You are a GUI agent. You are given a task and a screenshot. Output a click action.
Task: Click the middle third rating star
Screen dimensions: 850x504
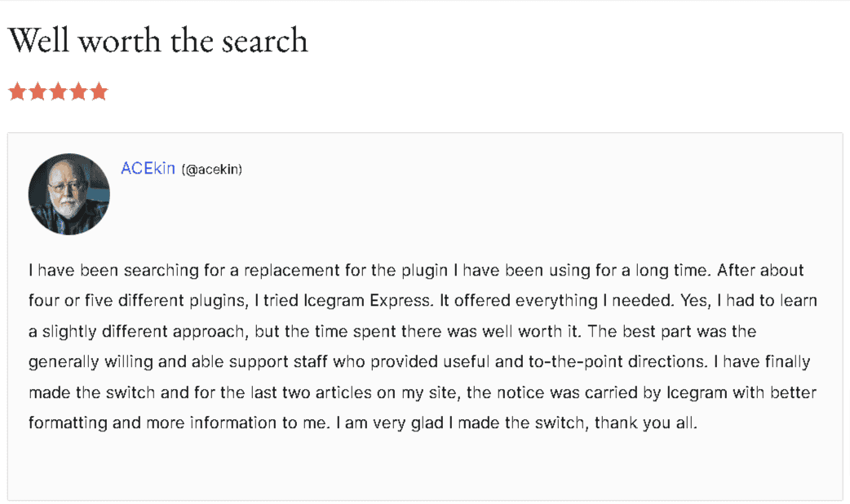[x=58, y=91]
